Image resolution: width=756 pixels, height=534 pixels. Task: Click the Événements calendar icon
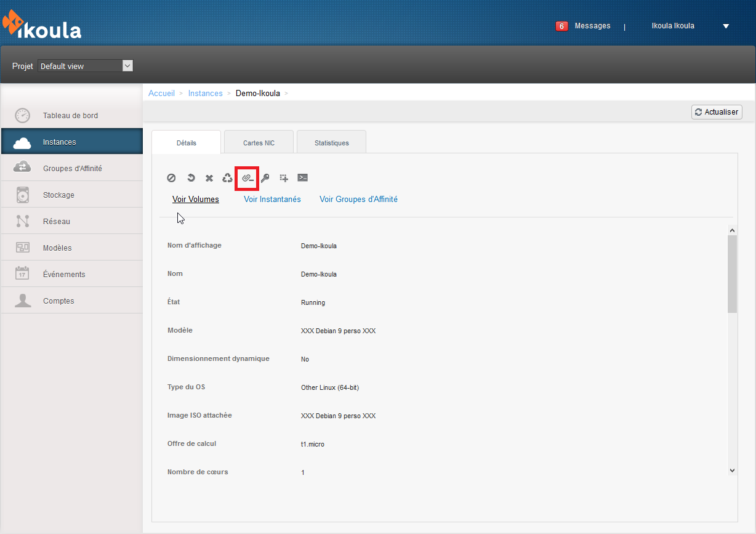22,273
